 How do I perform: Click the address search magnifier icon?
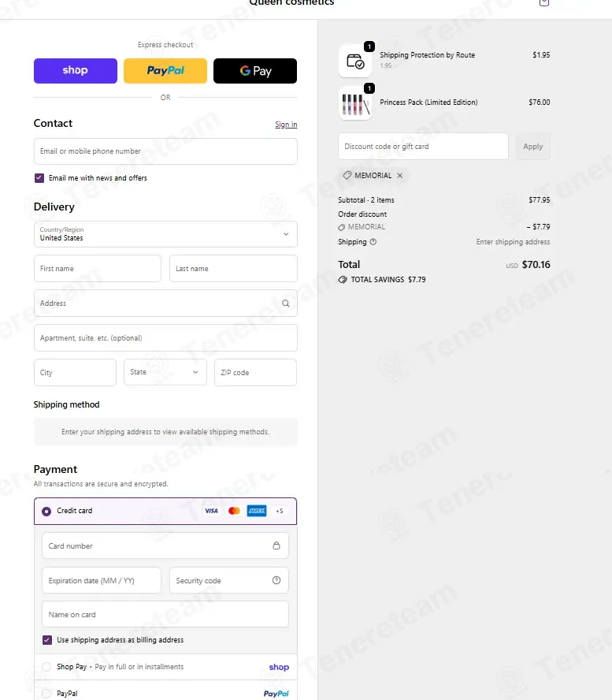285,303
